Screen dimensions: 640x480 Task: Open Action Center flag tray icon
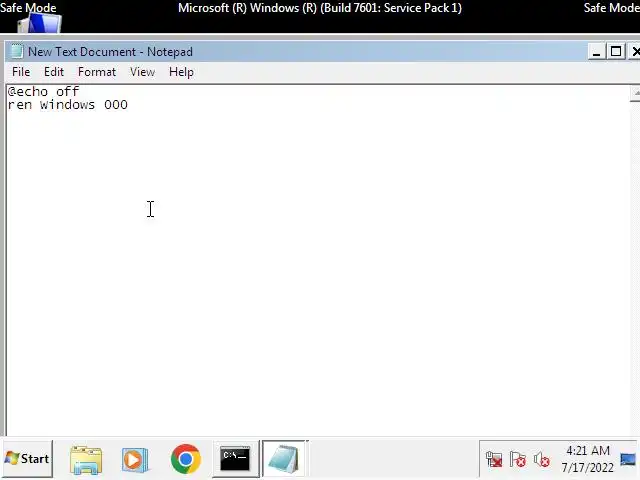pos(518,460)
